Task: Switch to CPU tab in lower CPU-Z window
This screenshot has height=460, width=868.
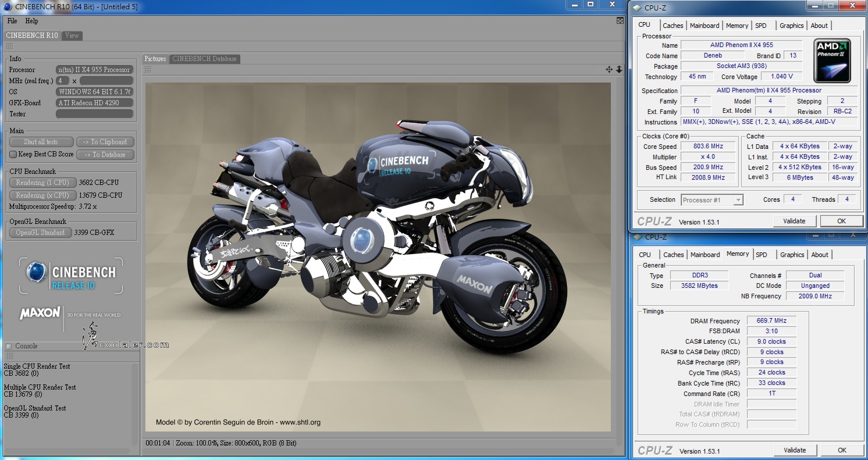Action: point(645,255)
